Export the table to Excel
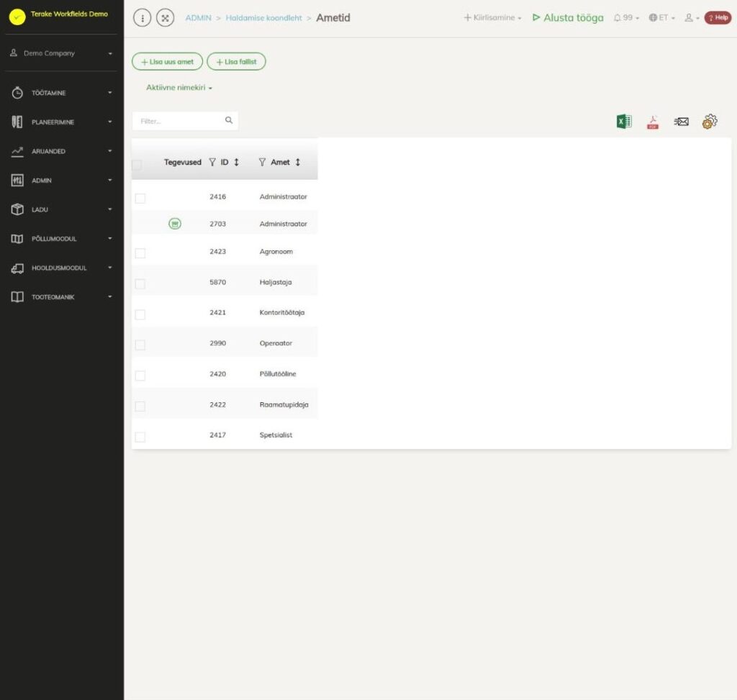Image resolution: width=737 pixels, height=700 pixels. click(624, 122)
